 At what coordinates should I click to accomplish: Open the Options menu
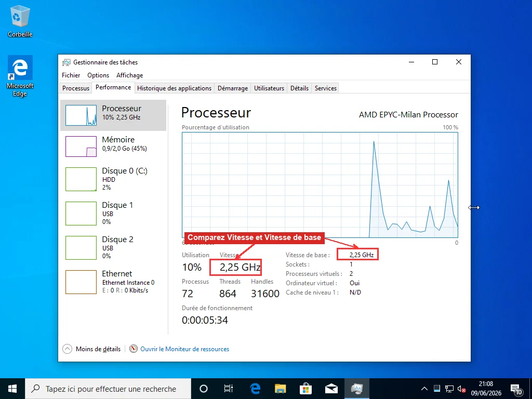tap(98, 75)
